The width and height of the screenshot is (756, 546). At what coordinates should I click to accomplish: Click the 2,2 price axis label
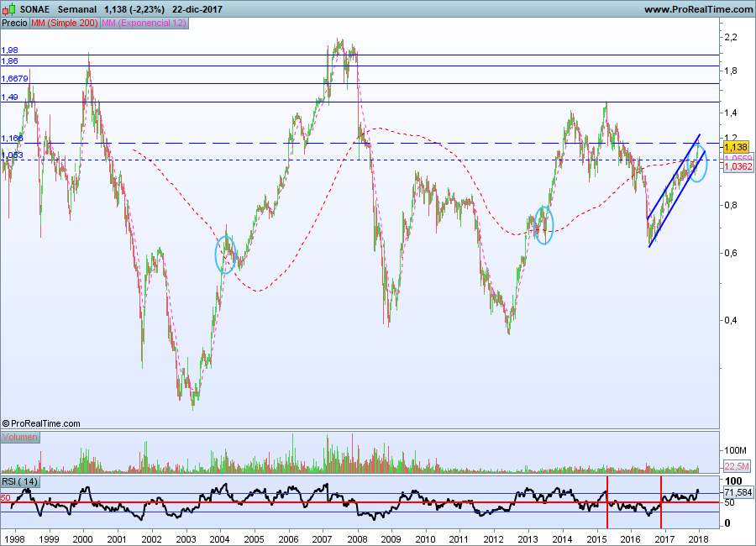[731, 37]
